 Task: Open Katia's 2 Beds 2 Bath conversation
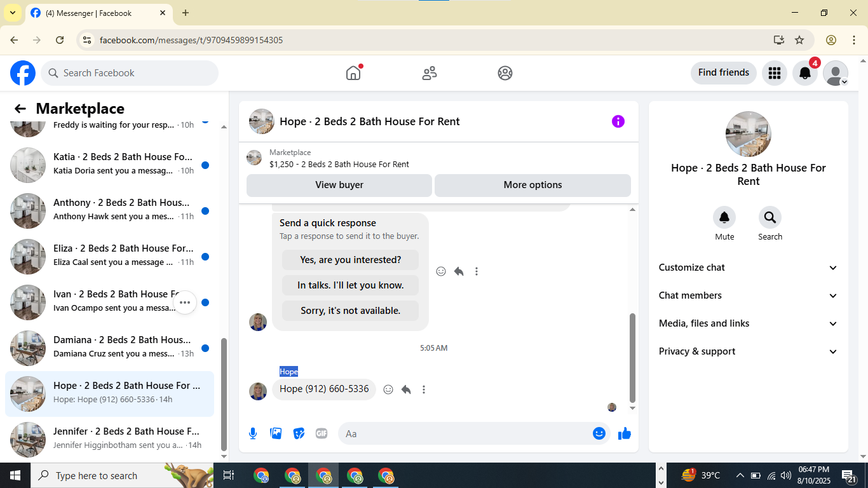pyautogui.click(x=110, y=165)
